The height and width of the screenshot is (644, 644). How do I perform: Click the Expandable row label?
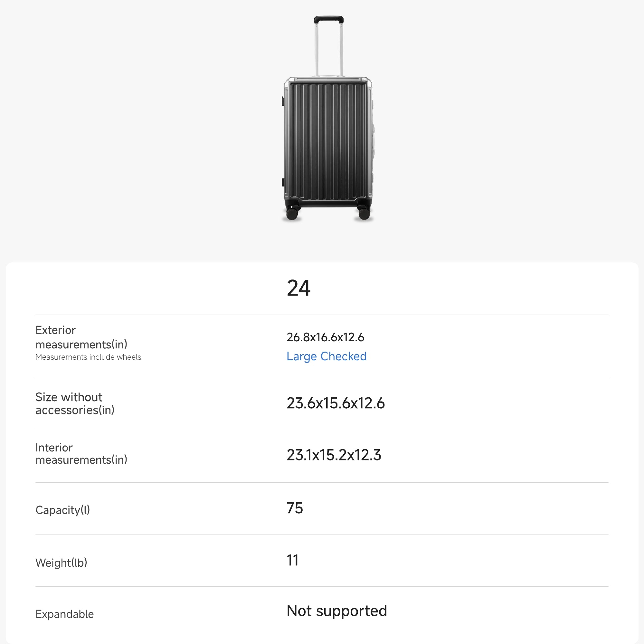[x=65, y=614]
